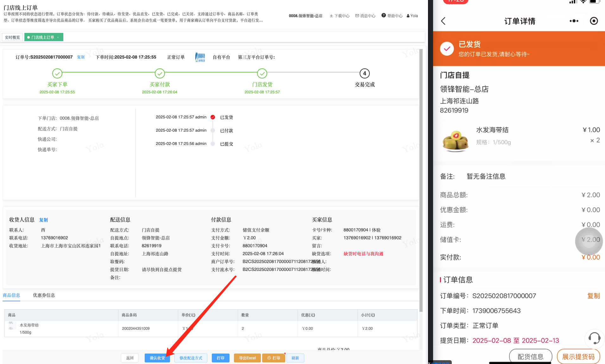Click the 收货地址 value 上海市上海市宝山区祁连家园1
605x364 pixels.
71,246
